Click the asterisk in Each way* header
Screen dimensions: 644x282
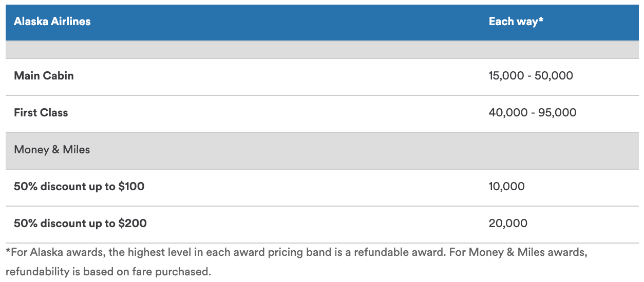[541, 20]
